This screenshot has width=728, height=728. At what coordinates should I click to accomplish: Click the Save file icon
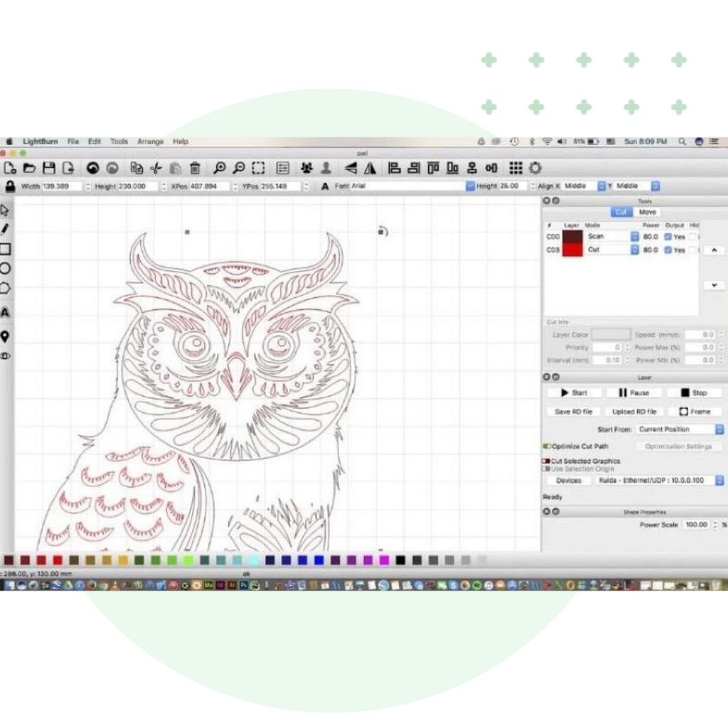(x=48, y=168)
